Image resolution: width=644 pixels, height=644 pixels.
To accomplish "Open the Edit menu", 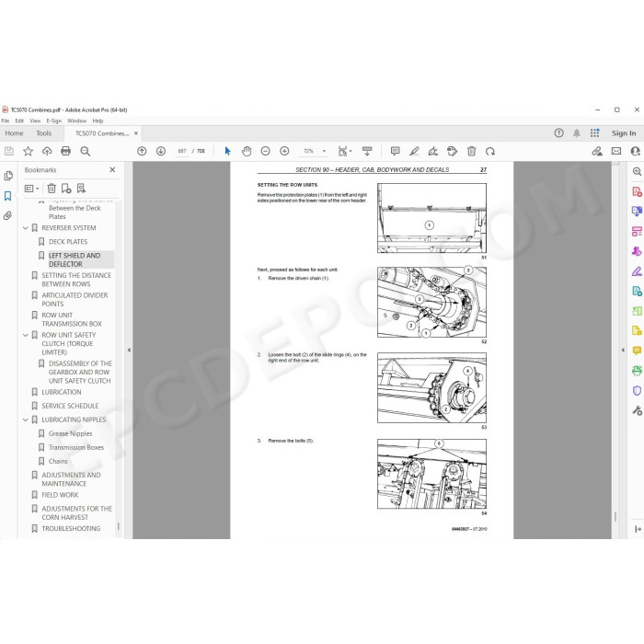I will pos(19,121).
